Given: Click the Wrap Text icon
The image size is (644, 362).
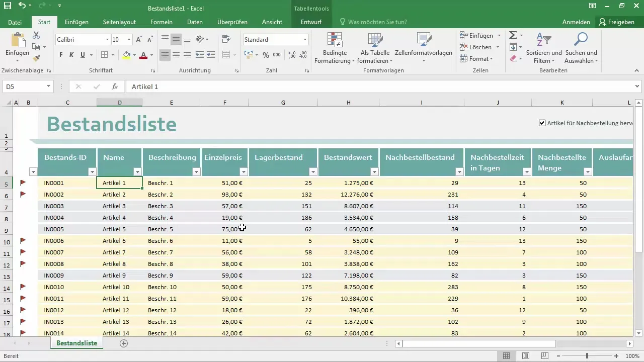Looking at the screenshot, I should pyautogui.click(x=226, y=39).
